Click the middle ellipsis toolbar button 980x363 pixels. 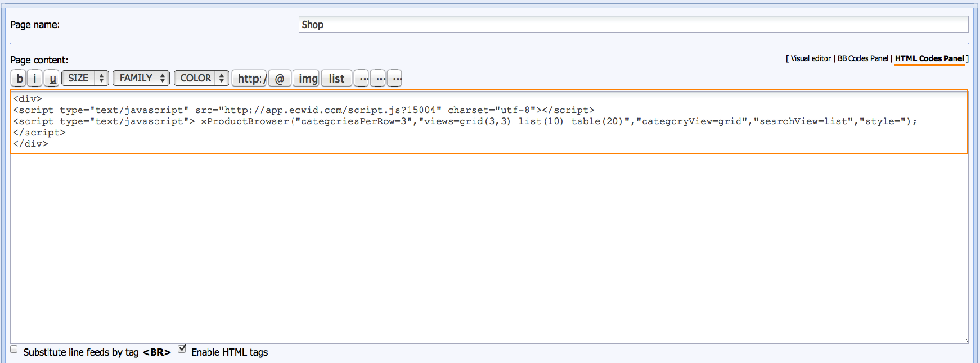coord(378,78)
